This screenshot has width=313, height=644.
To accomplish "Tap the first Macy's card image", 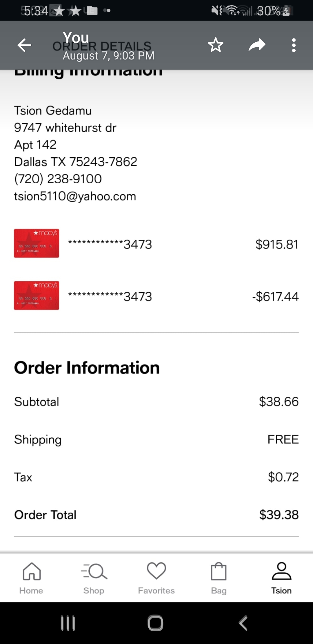I will (x=37, y=243).
